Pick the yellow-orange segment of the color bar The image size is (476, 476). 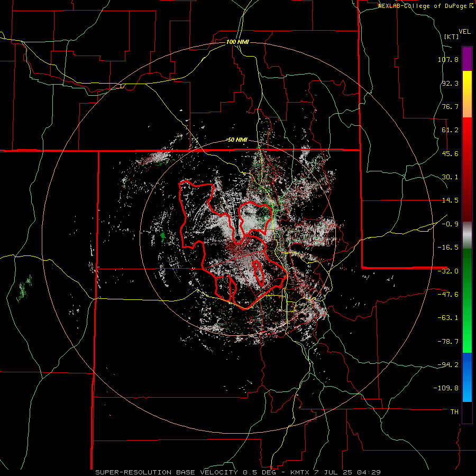467,94
